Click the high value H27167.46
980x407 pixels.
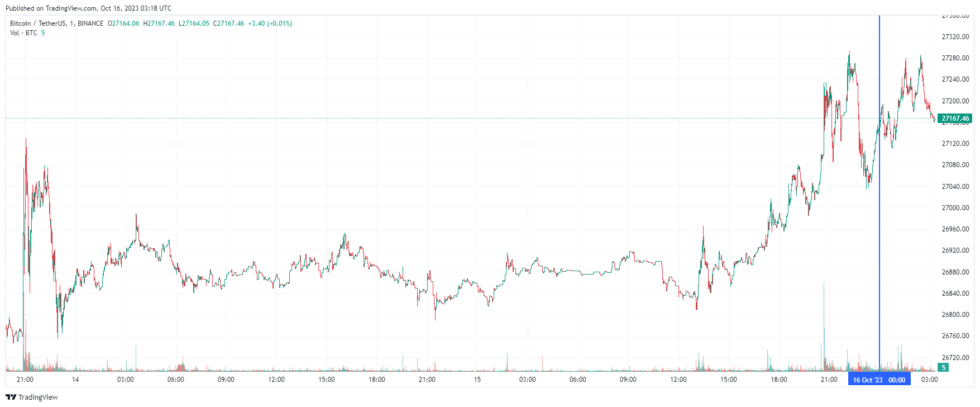tap(159, 23)
